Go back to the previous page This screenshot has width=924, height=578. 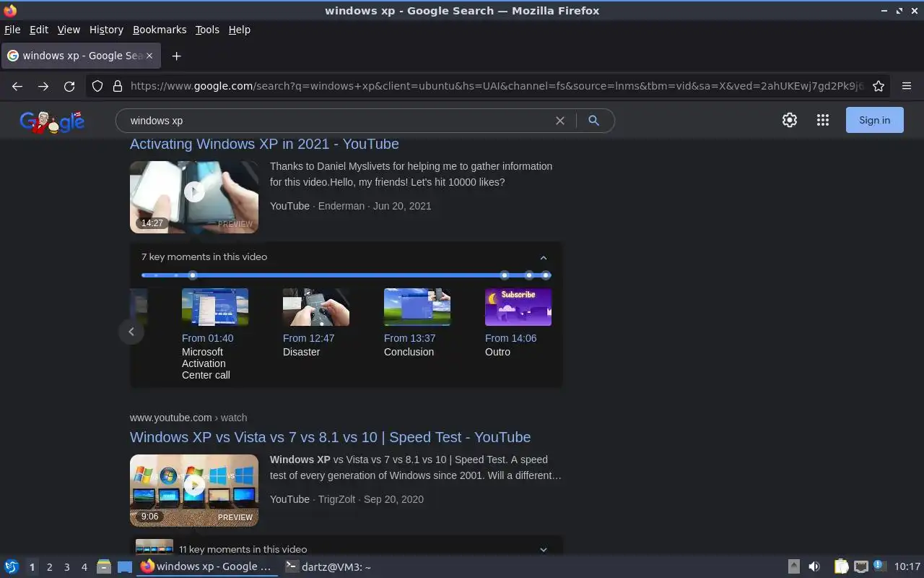[x=17, y=86]
